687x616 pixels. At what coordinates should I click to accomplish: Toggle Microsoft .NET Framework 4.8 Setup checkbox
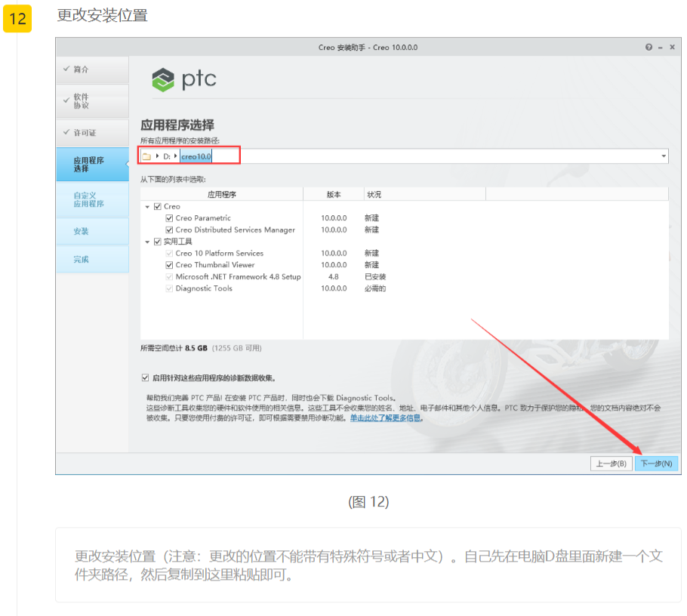[x=169, y=277]
